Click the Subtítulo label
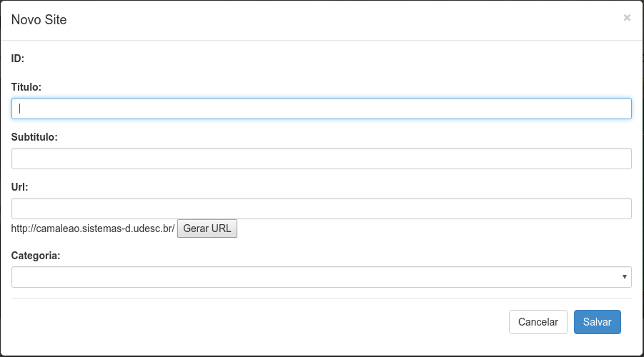 pos(34,136)
